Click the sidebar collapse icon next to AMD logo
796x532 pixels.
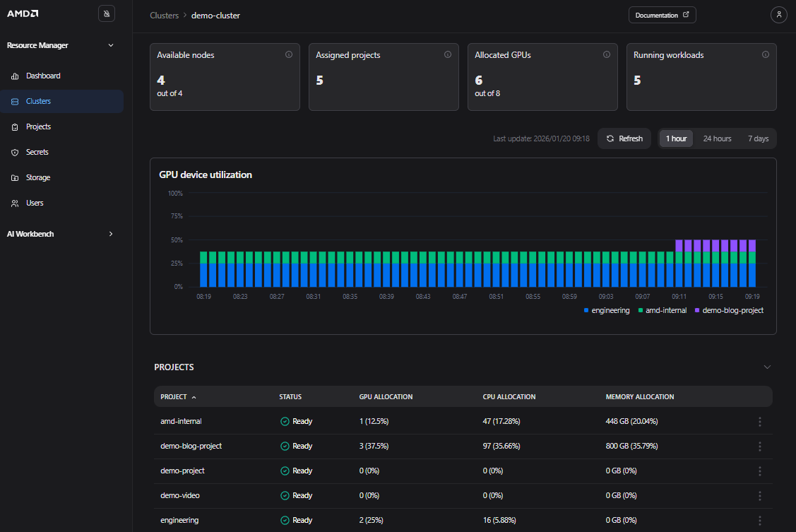(x=106, y=13)
